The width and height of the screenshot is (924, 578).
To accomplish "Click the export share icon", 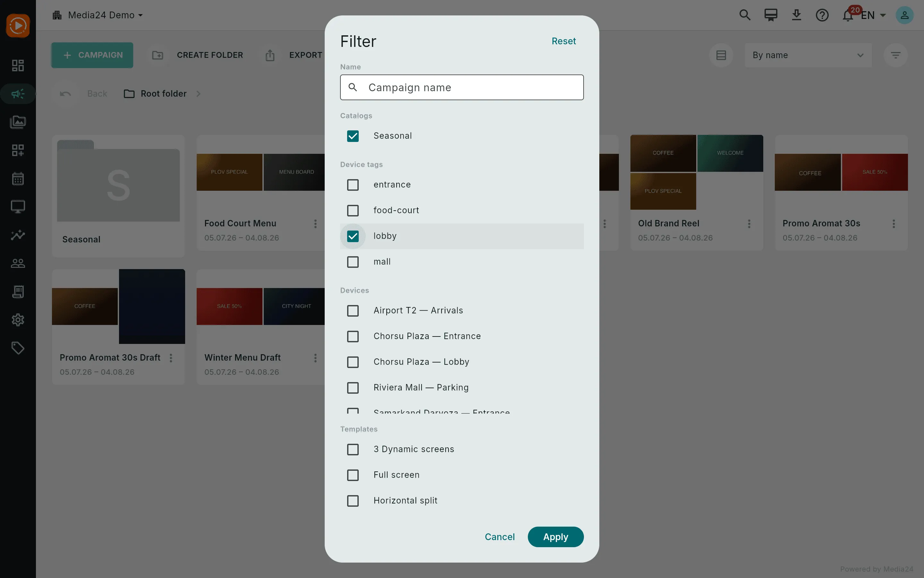I will (270, 55).
